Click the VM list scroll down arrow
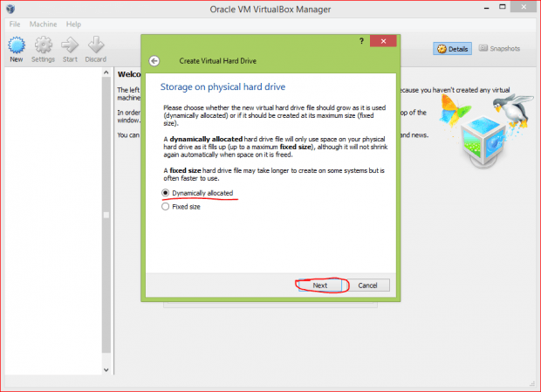Image resolution: width=541 pixels, height=392 pixels. (106, 370)
